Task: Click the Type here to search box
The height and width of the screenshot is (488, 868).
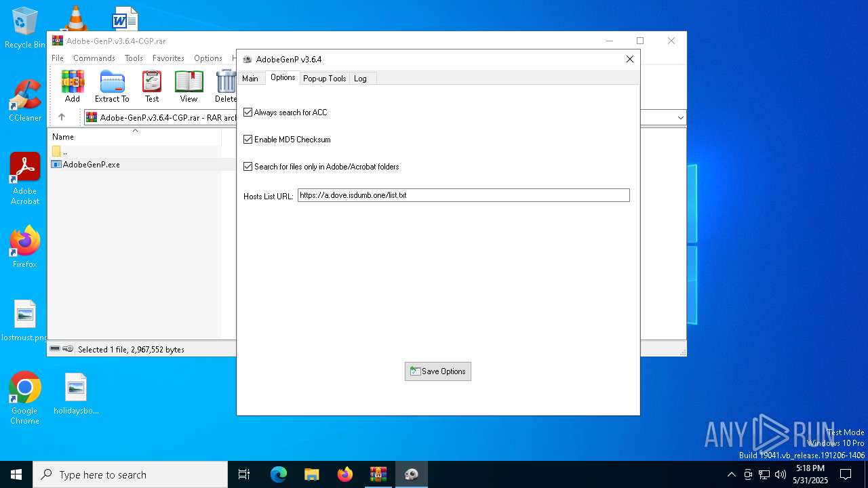Action: pos(130,474)
